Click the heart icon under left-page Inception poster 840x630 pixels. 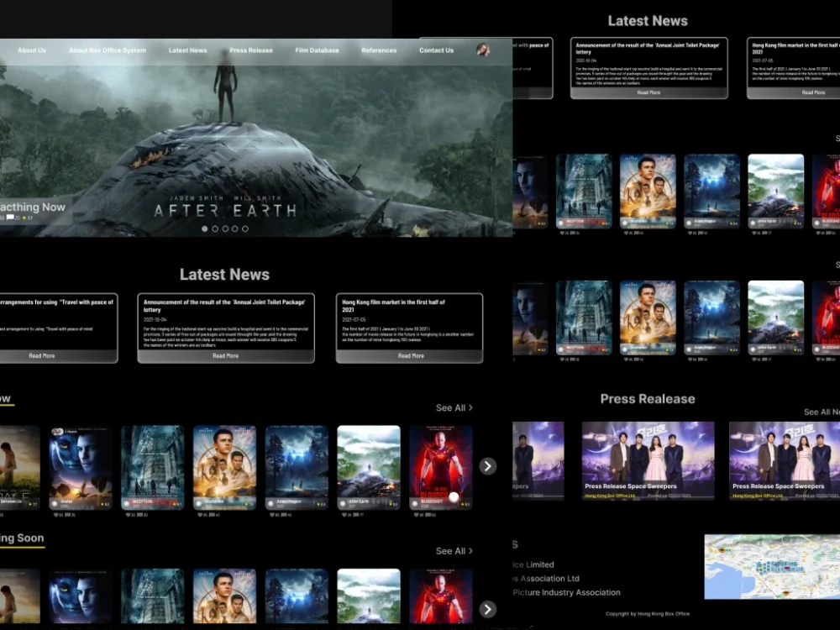coord(128,516)
